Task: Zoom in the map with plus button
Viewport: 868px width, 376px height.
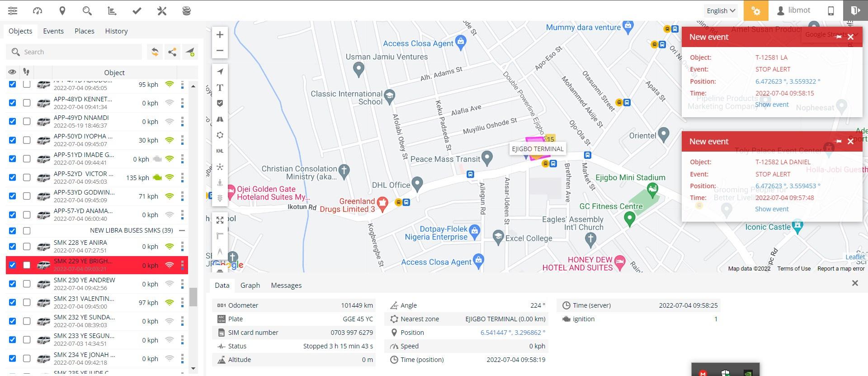Action: (220, 35)
